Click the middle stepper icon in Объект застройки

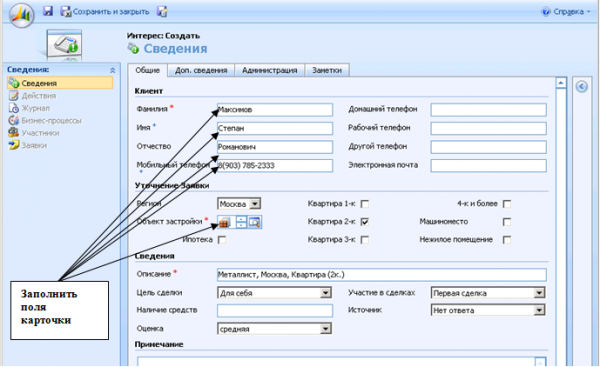click(x=241, y=222)
